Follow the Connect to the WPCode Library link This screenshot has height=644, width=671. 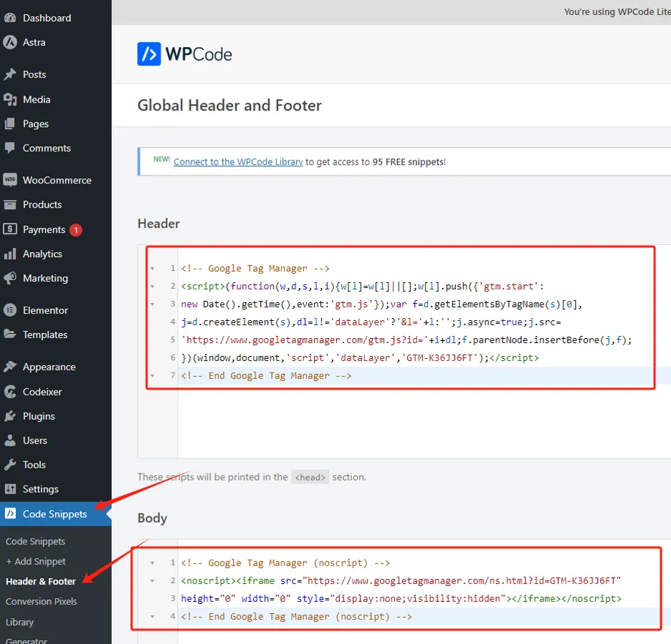(x=238, y=162)
